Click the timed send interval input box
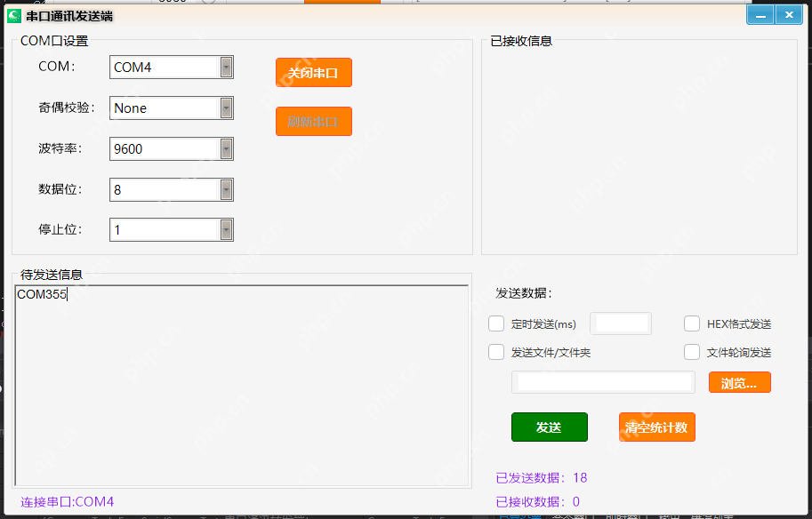The width and height of the screenshot is (812, 519). [620, 323]
